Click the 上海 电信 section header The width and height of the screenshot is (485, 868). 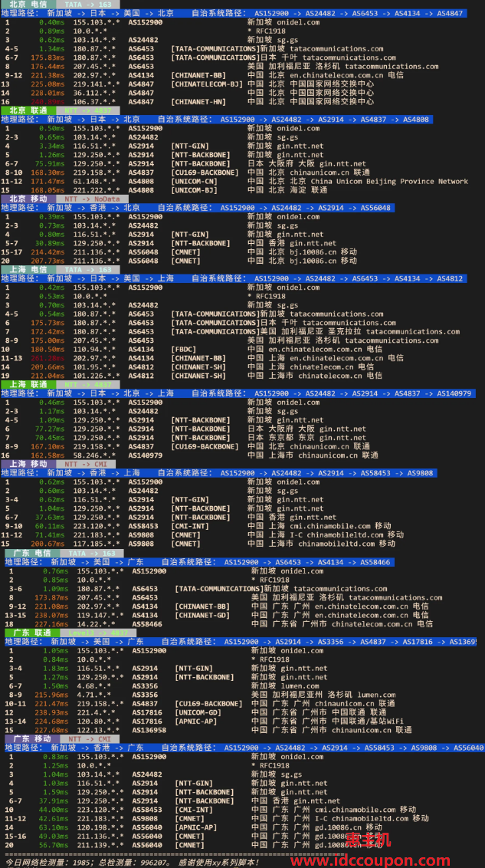tap(29, 270)
